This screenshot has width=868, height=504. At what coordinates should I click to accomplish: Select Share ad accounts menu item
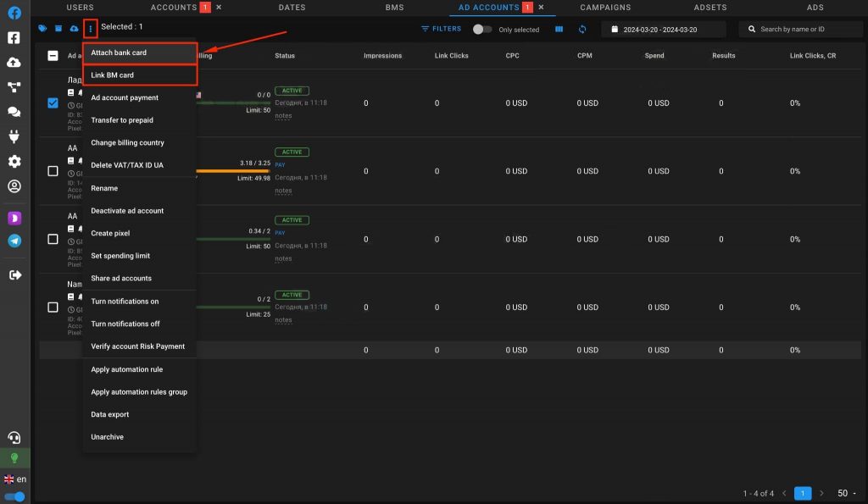pyautogui.click(x=140, y=279)
